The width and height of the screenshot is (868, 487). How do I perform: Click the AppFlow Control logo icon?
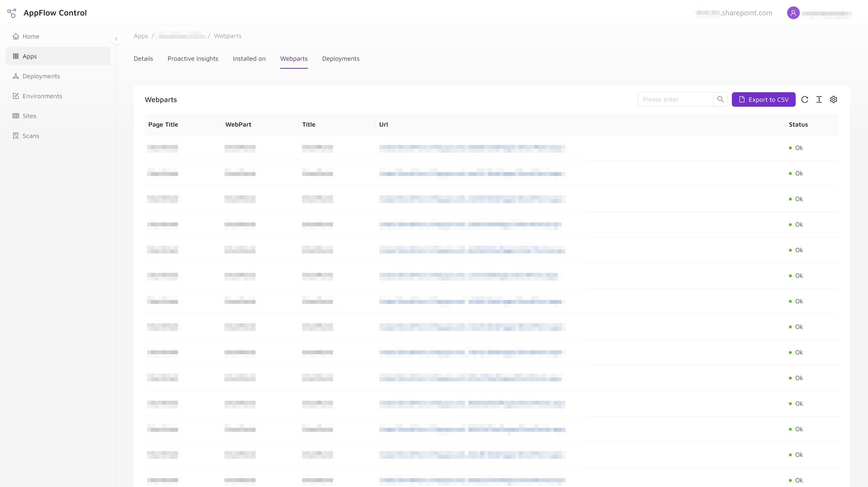(11, 13)
